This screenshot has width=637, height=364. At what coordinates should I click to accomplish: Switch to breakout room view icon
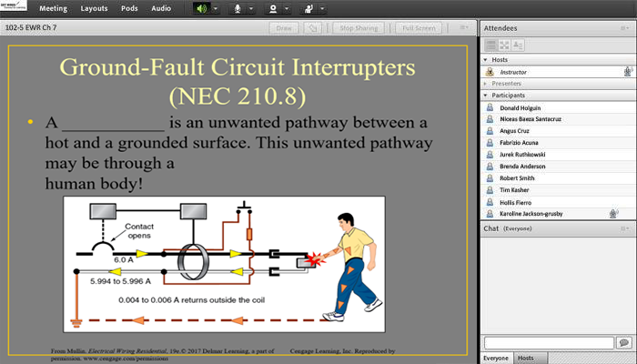(x=504, y=45)
